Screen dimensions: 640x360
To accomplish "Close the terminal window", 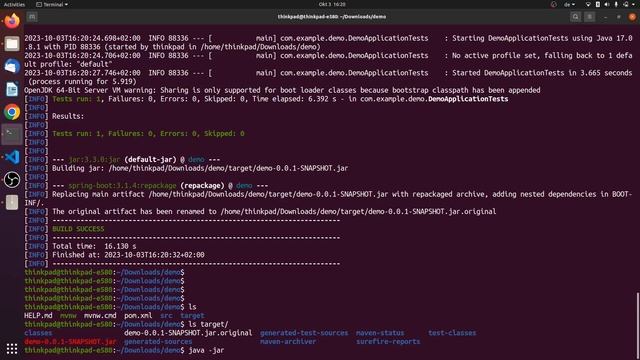I will (x=632, y=17).
